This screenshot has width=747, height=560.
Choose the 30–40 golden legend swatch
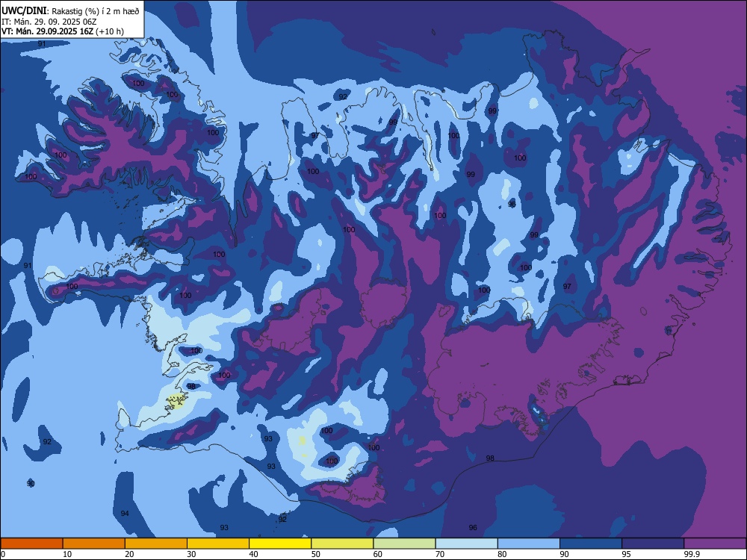[218, 544]
